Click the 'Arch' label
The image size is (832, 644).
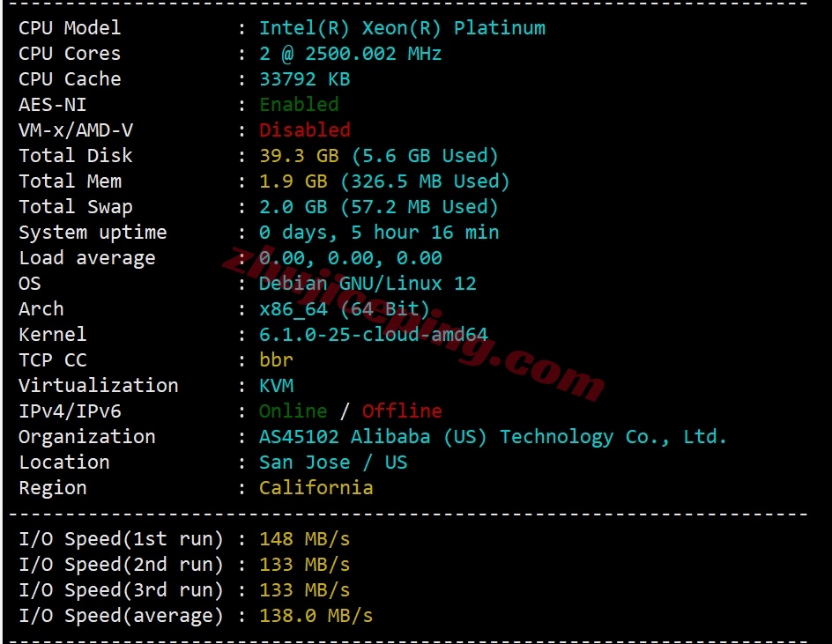click(41, 308)
